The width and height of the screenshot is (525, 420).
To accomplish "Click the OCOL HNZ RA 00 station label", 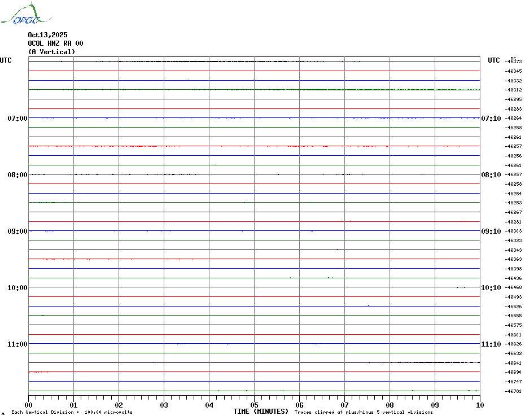I will click(x=55, y=43).
